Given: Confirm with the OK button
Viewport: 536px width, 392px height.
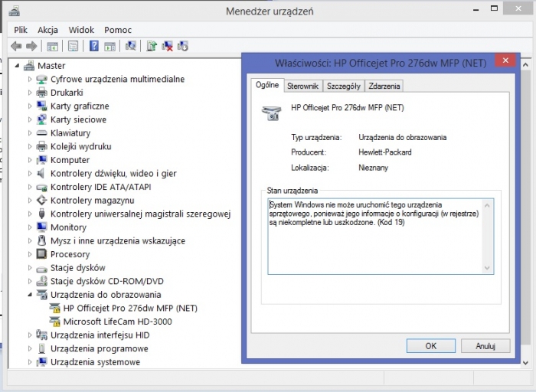Looking at the screenshot, I should pyautogui.click(x=430, y=346).
